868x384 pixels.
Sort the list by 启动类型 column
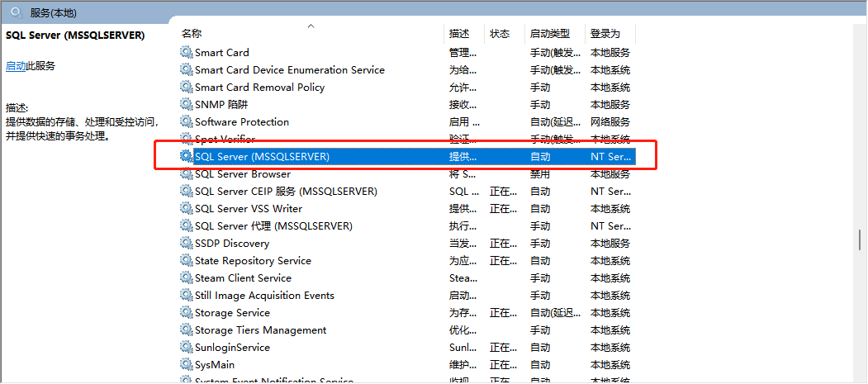549,34
